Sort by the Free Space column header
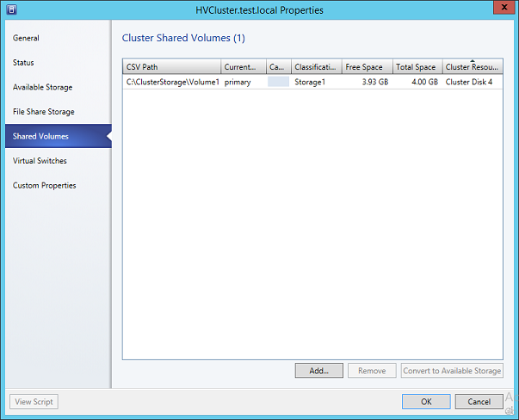Screen dimensions: 519x420 [367, 67]
